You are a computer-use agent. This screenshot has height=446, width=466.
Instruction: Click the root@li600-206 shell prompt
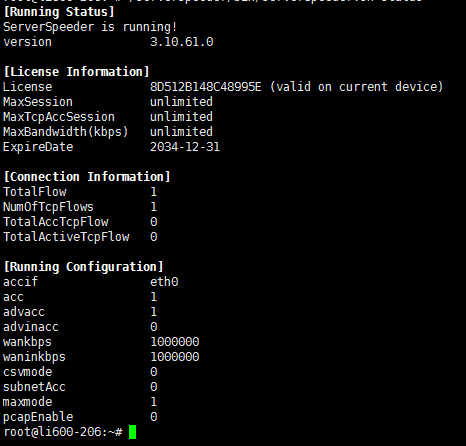coord(63,432)
